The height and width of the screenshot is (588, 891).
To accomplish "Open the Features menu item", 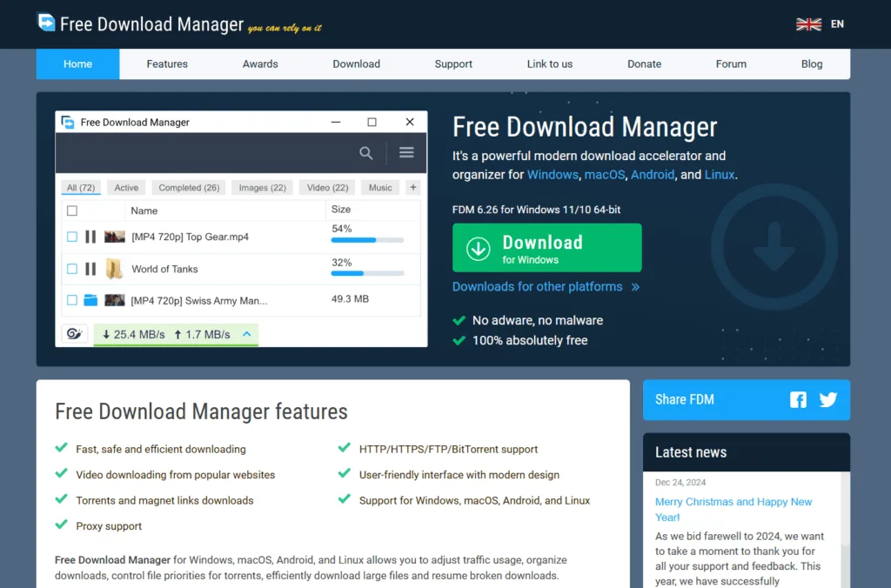I will coord(167,64).
